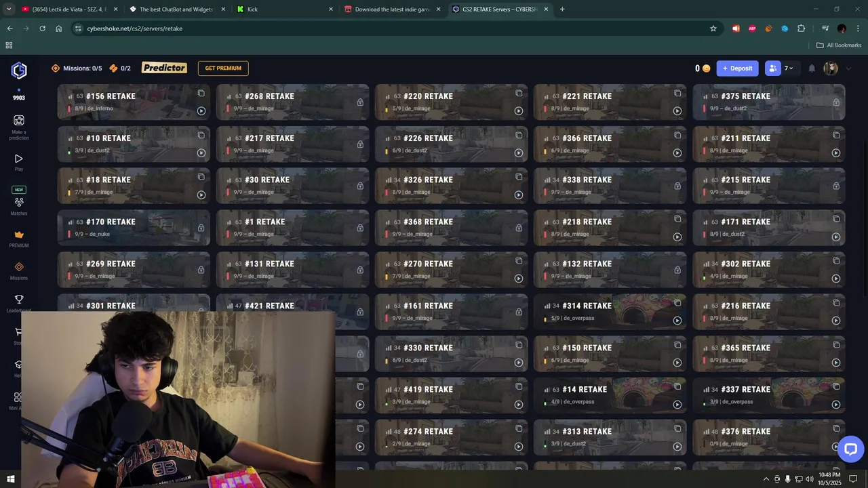Image resolution: width=868 pixels, height=488 pixels.
Task: Open the Predictor banner
Action: click(x=164, y=68)
